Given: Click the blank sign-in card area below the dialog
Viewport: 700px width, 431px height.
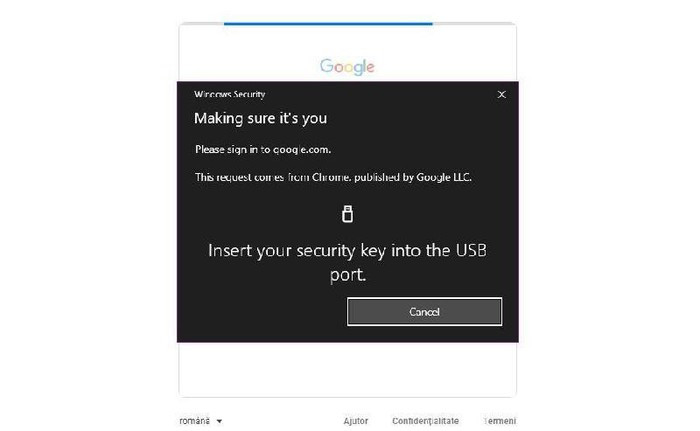Looking at the screenshot, I should pos(347,370).
